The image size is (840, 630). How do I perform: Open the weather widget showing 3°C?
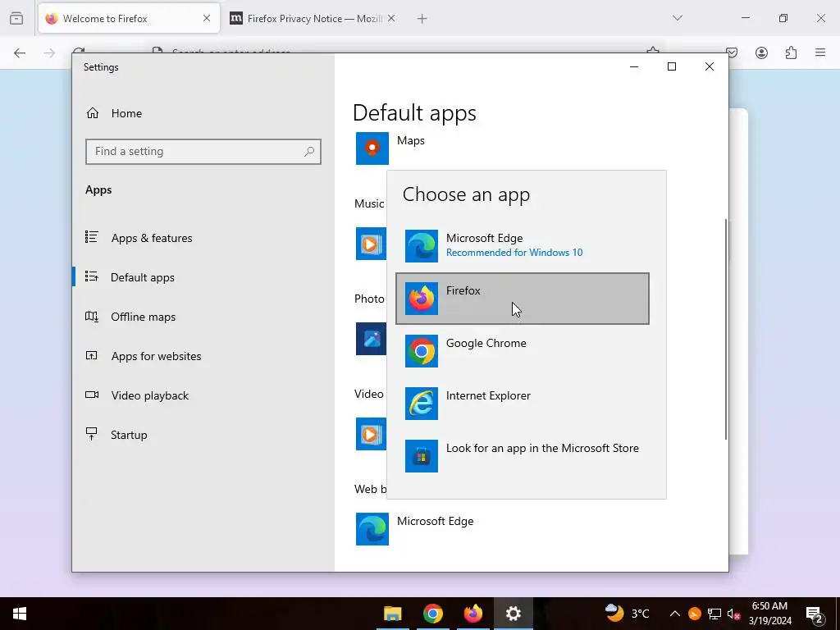pos(627,614)
